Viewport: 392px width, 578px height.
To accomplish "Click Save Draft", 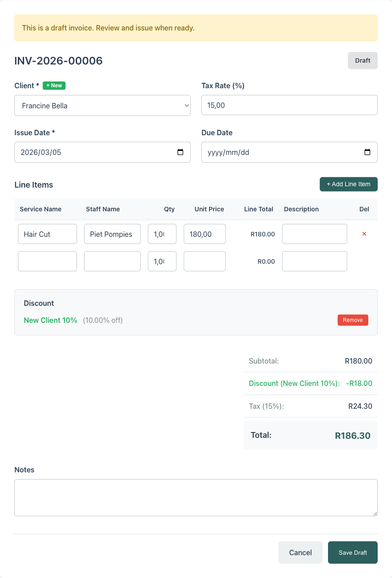I will tap(353, 552).
